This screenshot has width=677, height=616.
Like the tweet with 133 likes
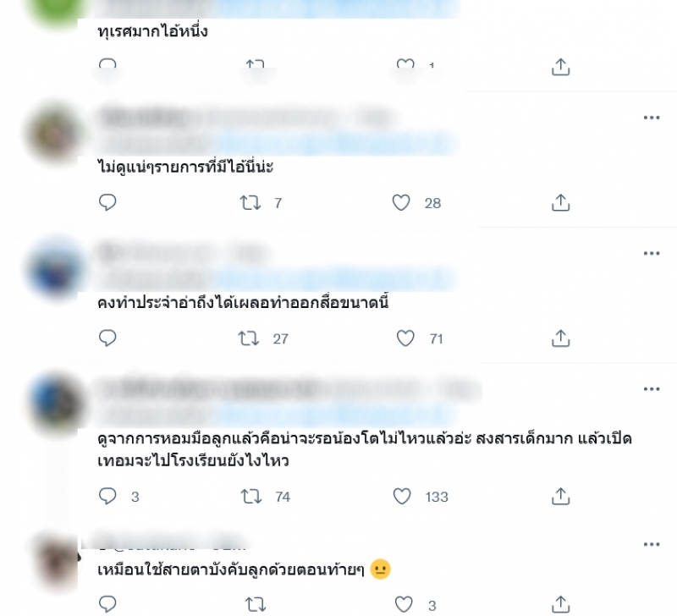coord(402,496)
